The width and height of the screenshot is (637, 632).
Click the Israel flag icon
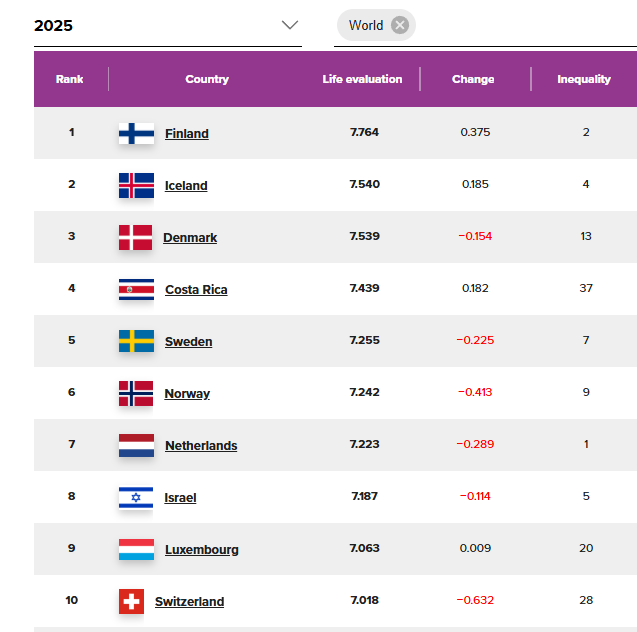pos(136,497)
